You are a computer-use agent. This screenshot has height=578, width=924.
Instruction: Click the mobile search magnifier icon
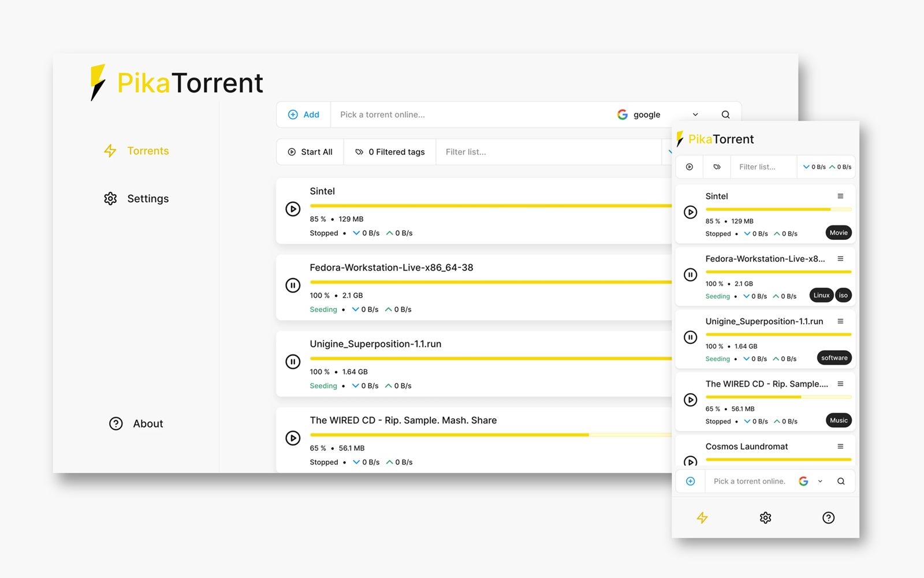841,481
